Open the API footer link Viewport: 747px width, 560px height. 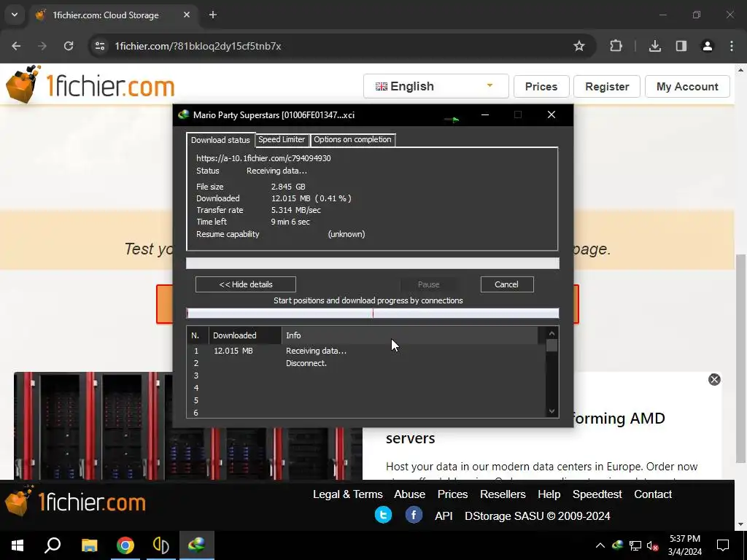444,516
